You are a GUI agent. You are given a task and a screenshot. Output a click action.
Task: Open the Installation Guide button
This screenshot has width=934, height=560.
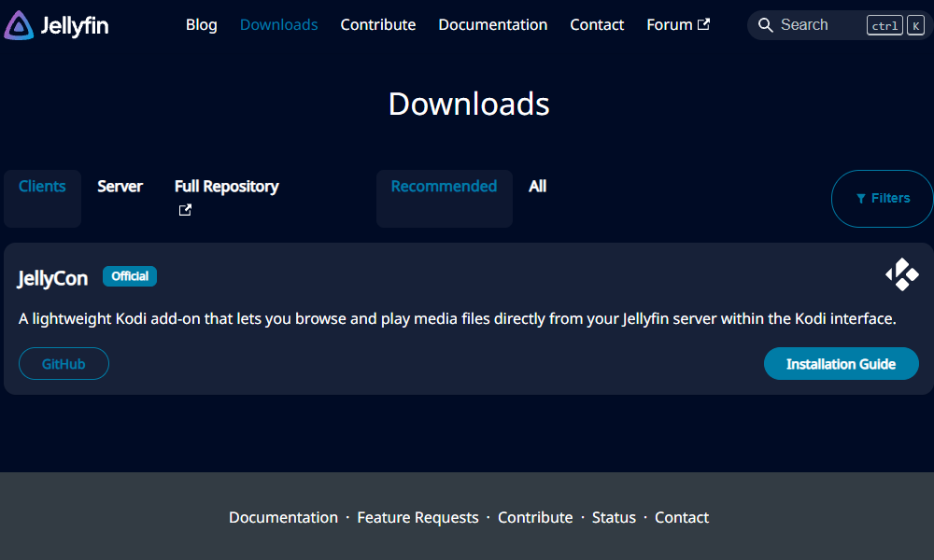click(x=842, y=364)
